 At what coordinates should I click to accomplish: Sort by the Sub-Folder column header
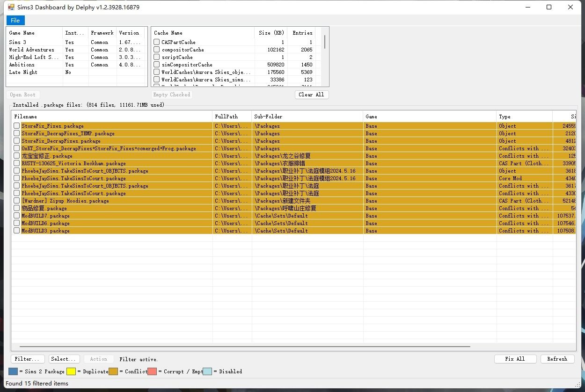tap(307, 116)
